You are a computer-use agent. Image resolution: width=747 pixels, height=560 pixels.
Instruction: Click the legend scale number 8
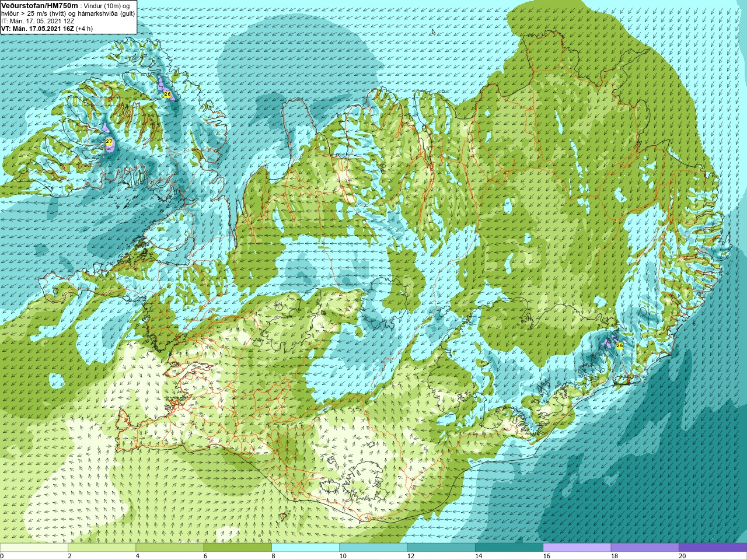click(x=273, y=556)
